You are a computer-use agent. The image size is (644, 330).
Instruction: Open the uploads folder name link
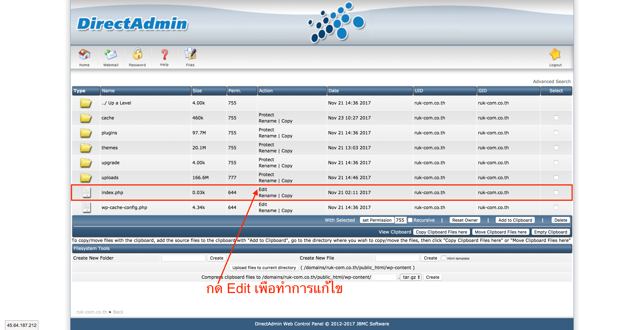(x=110, y=178)
